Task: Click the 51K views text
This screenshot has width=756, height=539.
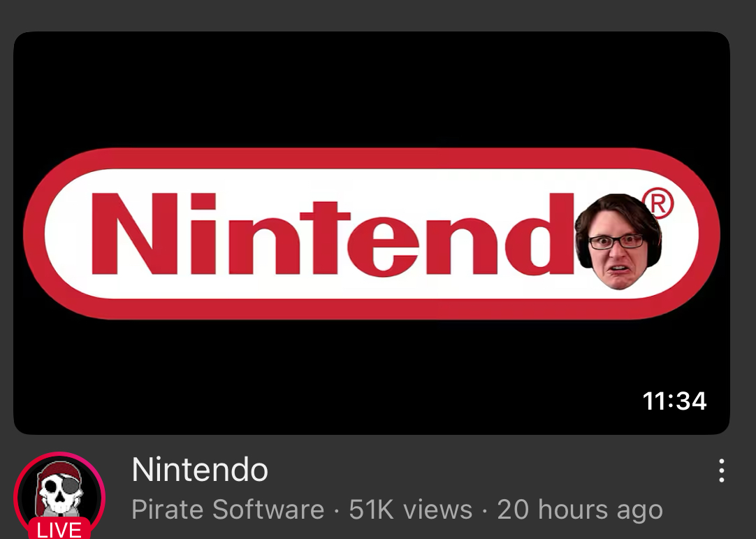Action: (411, 510)
